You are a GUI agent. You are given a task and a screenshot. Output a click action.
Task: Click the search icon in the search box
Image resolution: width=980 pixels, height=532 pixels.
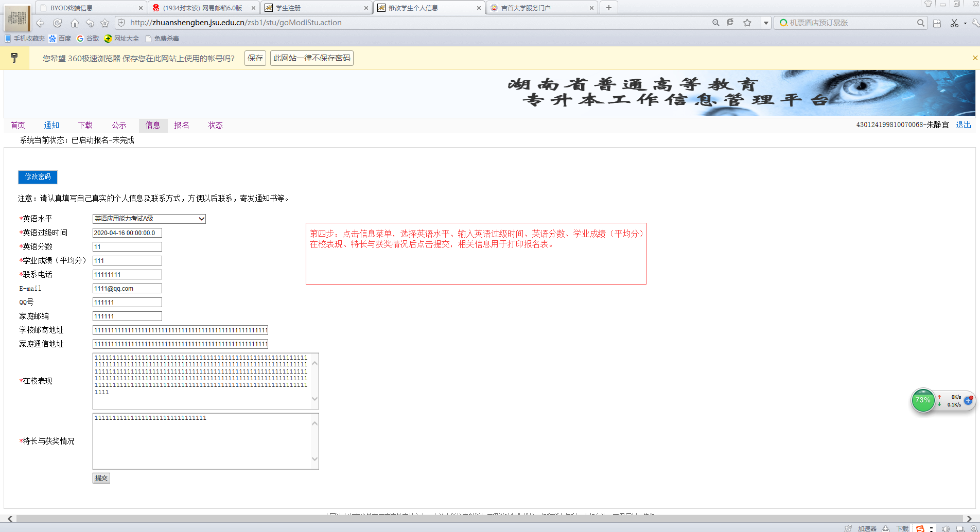[x=920, y=23]
